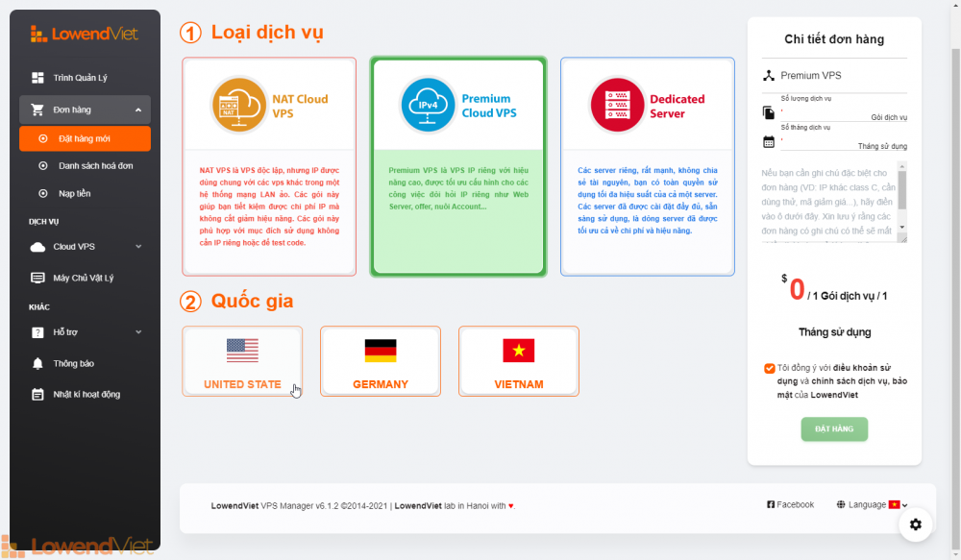This screenshot has width=961, height=560.
Task: Click the Germany flag icon
Action: point(380,351)
